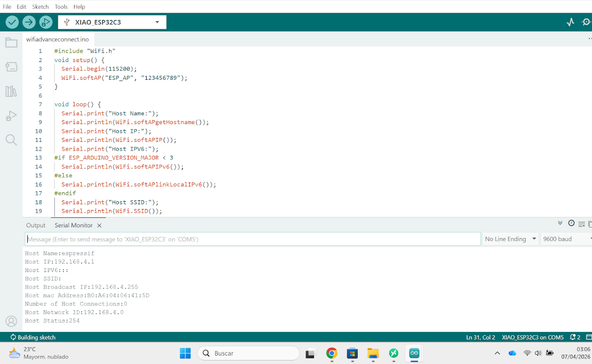Switch to the Output tab

pyautogui.click(x=36, y=225)
